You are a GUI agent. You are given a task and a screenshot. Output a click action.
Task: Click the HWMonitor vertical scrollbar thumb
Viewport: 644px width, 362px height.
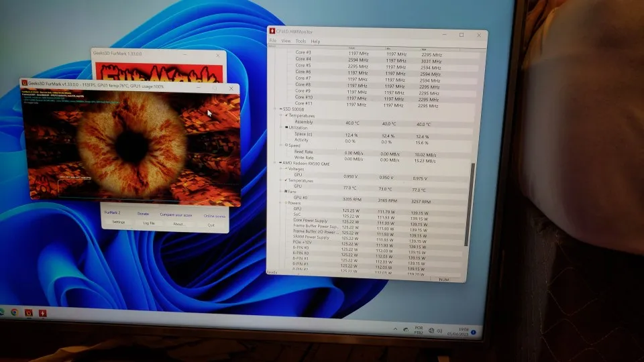click(471, 204)
